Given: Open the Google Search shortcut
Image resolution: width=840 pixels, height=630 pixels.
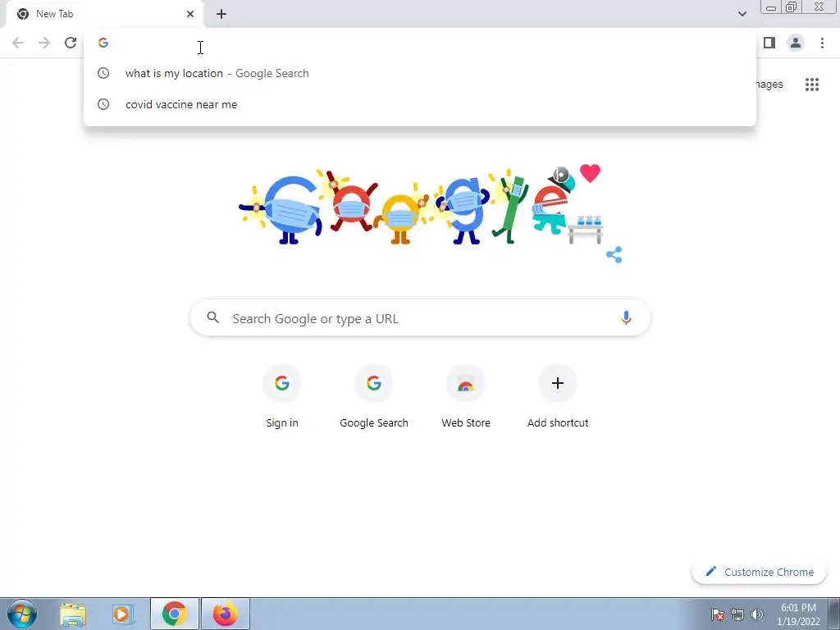Looking at the screenshot, I should [374, 396].
